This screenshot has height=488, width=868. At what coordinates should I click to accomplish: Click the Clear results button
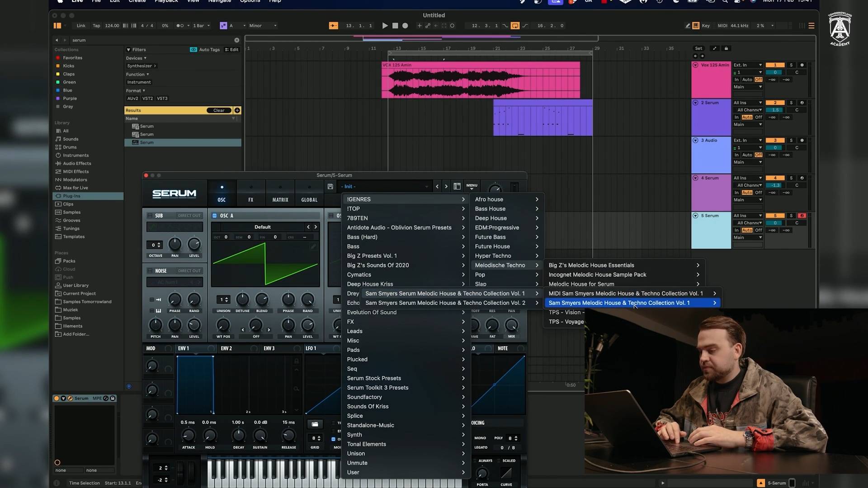[x=219, y=110]
